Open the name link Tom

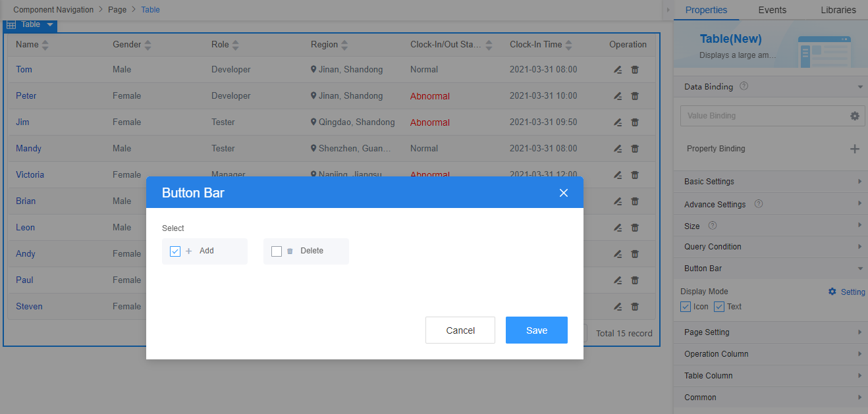[24, 70]
